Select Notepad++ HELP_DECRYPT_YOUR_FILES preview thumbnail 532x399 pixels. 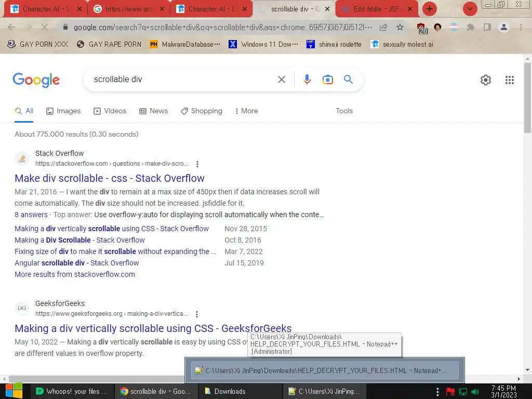tap(325, 370)
